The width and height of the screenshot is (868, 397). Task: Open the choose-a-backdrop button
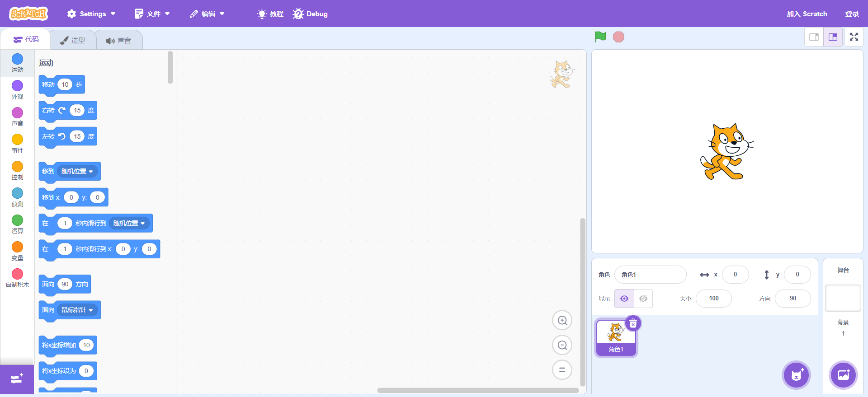point(843,375)
